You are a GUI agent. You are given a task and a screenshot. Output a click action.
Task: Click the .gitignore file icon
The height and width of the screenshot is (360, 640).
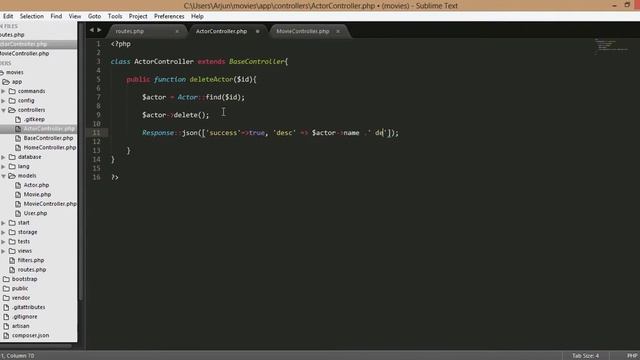tap(6, 316)
